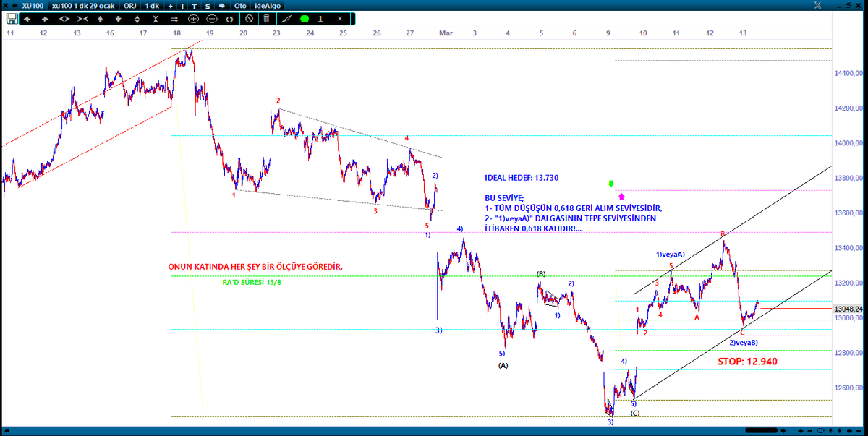Click the current price label 13048,24
The width and height of the screenshot is (868, 436).
point(849,307)
